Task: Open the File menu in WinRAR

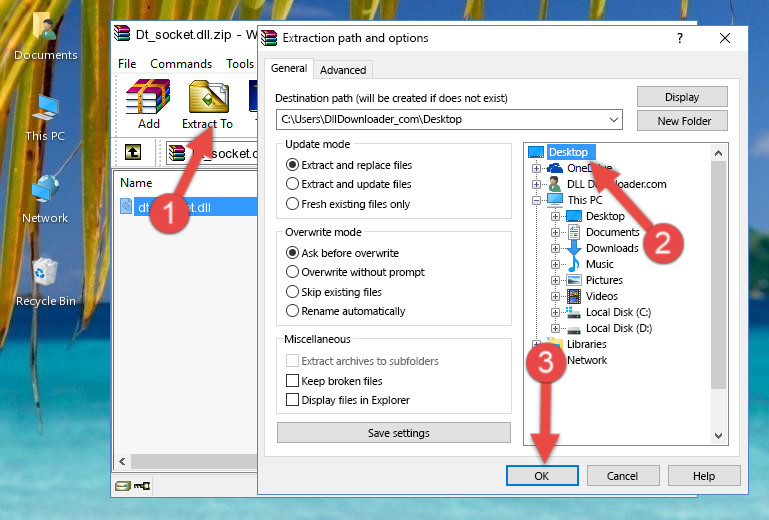Action: click(x=127, y=64)
